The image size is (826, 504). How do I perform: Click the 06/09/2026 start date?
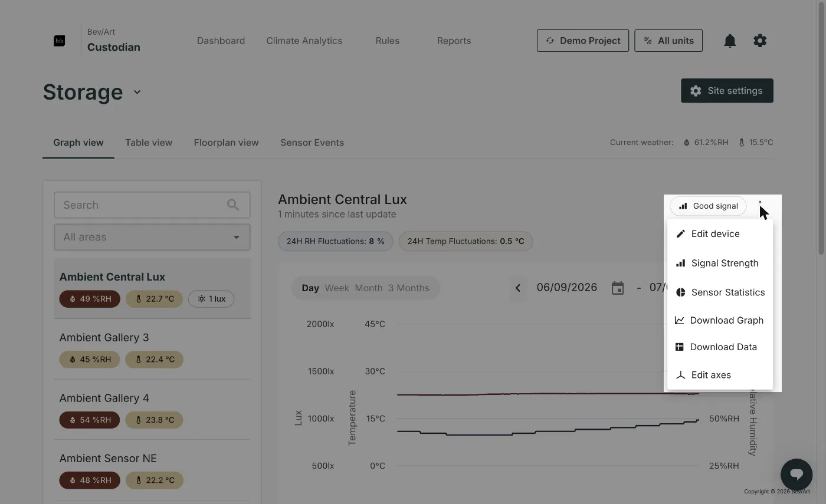(x=566, y=288)
